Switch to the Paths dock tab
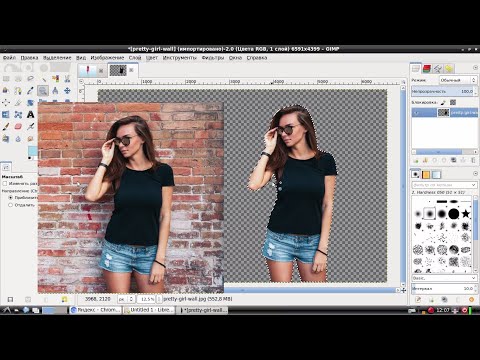Screen dimensions: 480x360 coord(438,69)
